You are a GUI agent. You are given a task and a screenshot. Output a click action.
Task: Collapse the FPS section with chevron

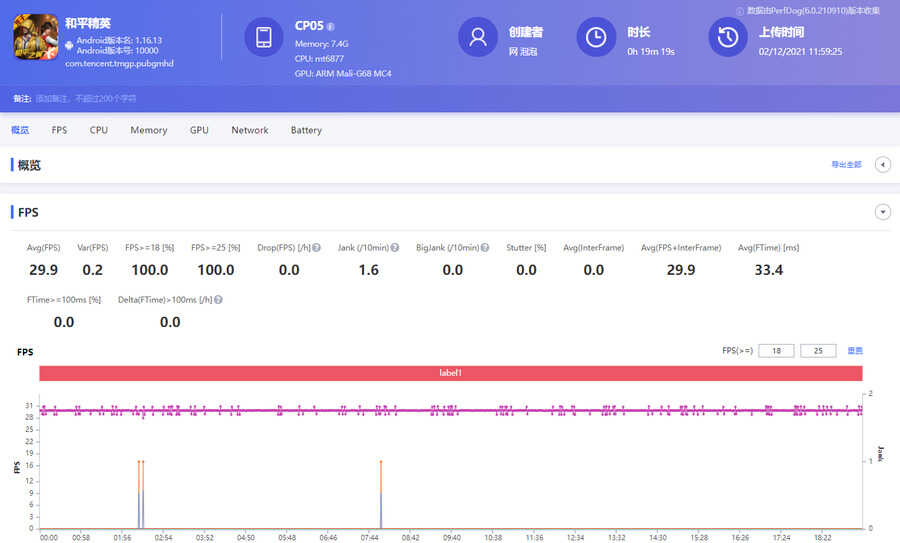[x=883, y=212]
